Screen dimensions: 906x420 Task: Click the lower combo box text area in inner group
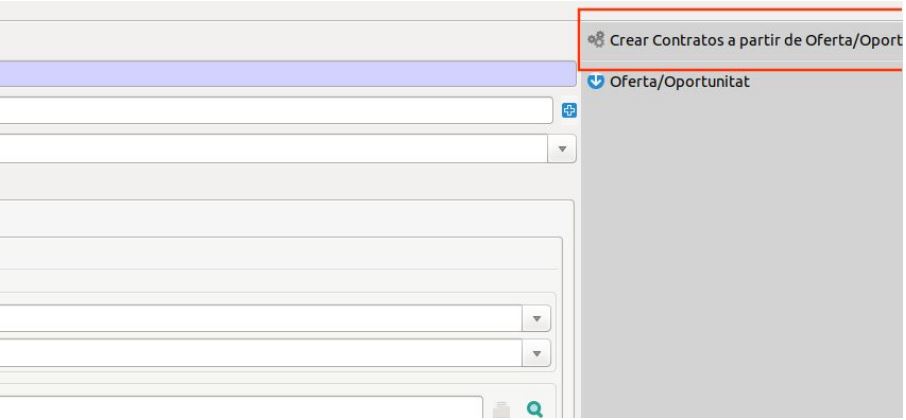pos(260,353)
